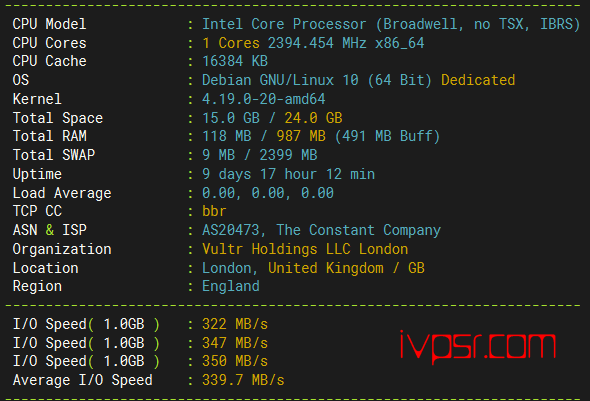Click the bbr TCP CC value
The height and width of the screenshot is (401, 590).
214,211
